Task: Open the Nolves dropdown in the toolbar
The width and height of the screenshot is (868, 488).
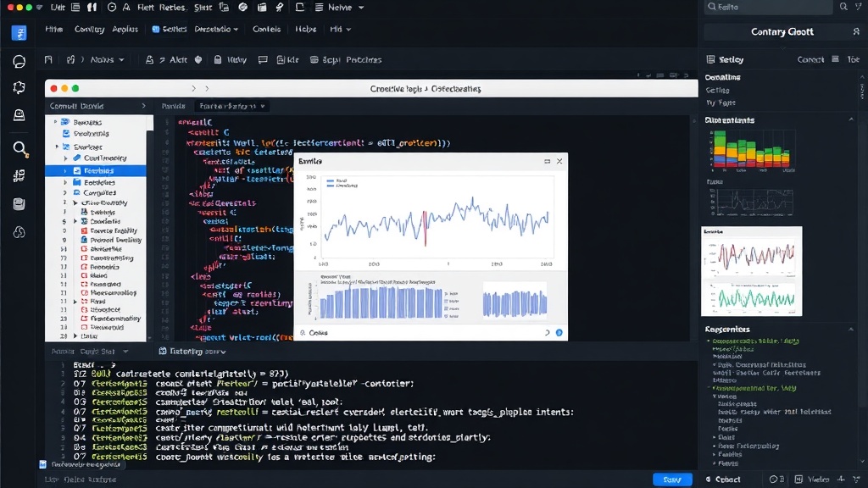Action: click(x=107, y=60)
